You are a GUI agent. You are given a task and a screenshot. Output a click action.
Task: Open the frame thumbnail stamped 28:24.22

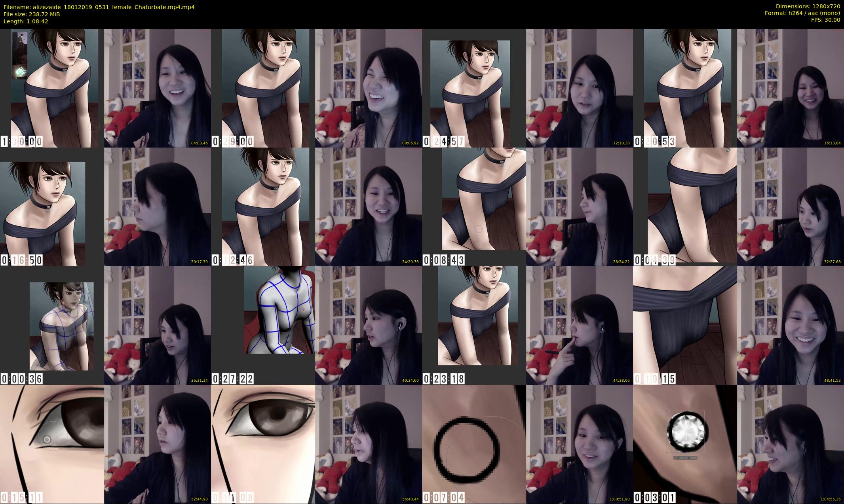(x=527, y=207)
